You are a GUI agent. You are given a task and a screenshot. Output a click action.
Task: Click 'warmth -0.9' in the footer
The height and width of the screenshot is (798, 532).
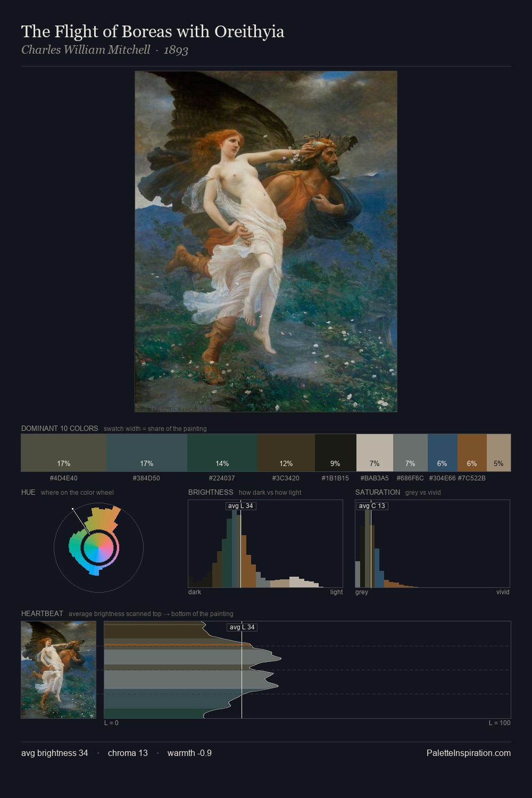click(x=189, y=753)
